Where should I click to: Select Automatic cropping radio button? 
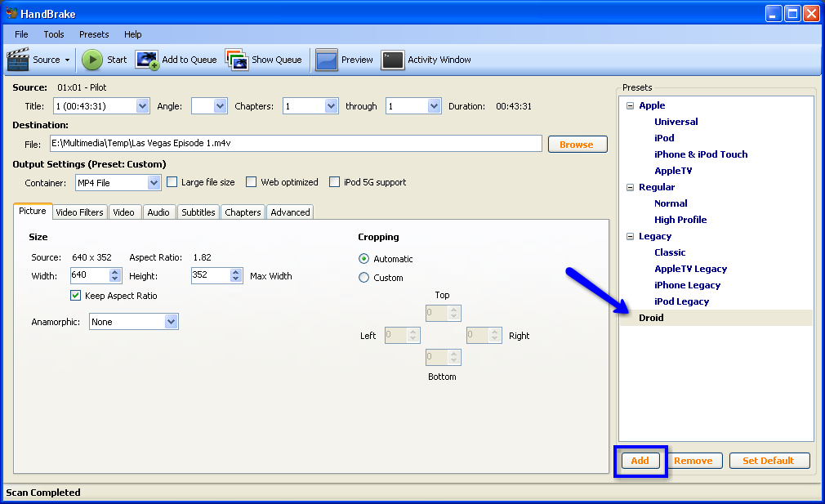tap(363, 259)
